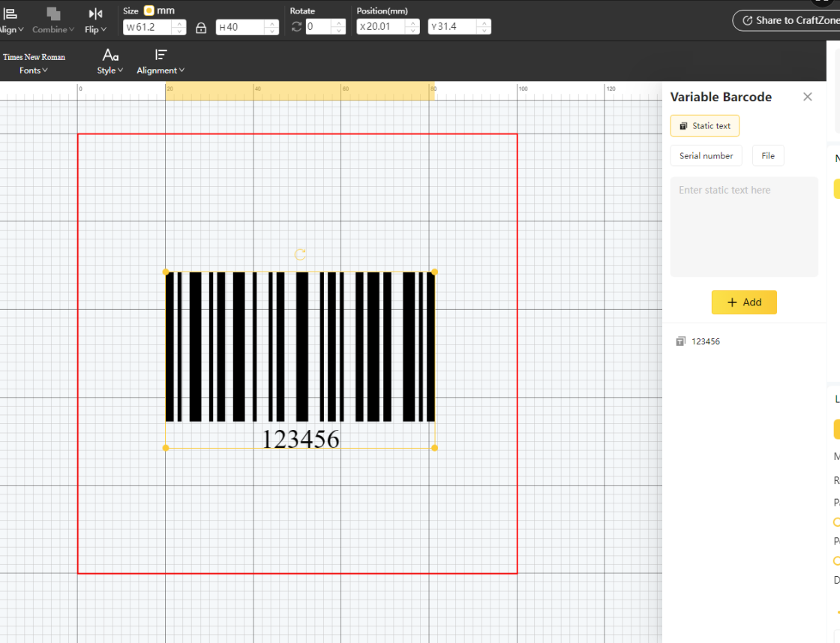Close the Variable Barcode panel
The width and height of the screenshot is (840, 643).
807,97
